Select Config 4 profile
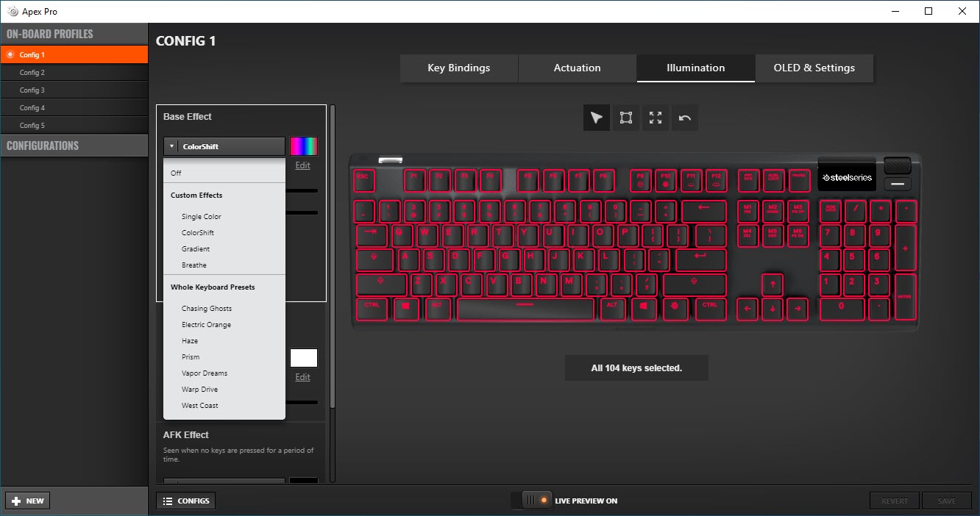This screenshot has width=980, height=516. pos(74,107)
